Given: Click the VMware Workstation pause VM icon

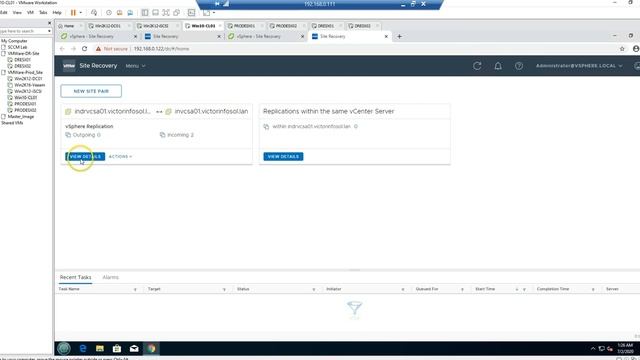Looking at the screenshot, I should [x=73, y=13].
